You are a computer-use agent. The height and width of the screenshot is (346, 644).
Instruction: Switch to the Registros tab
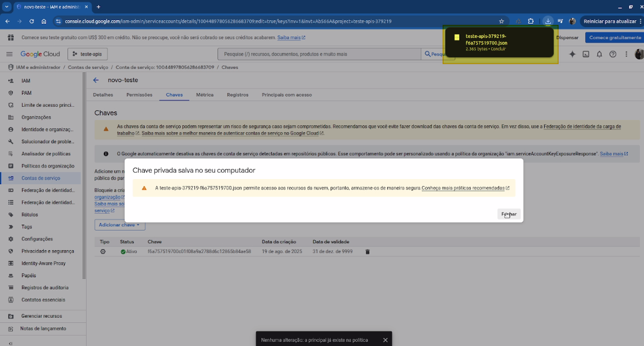tap(237, 95)
